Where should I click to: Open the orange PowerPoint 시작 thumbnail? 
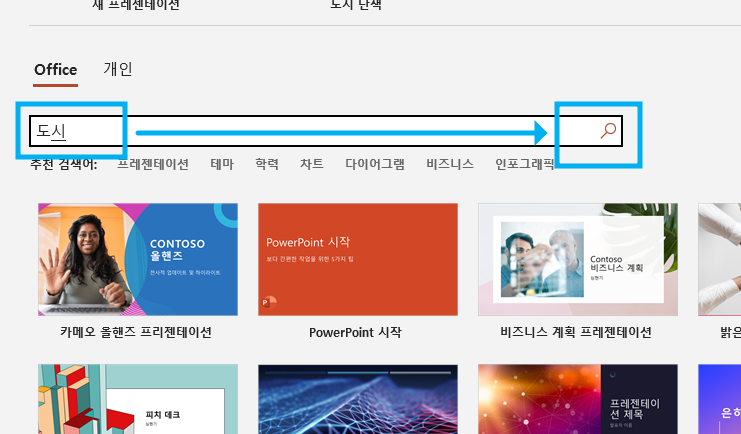358,260
